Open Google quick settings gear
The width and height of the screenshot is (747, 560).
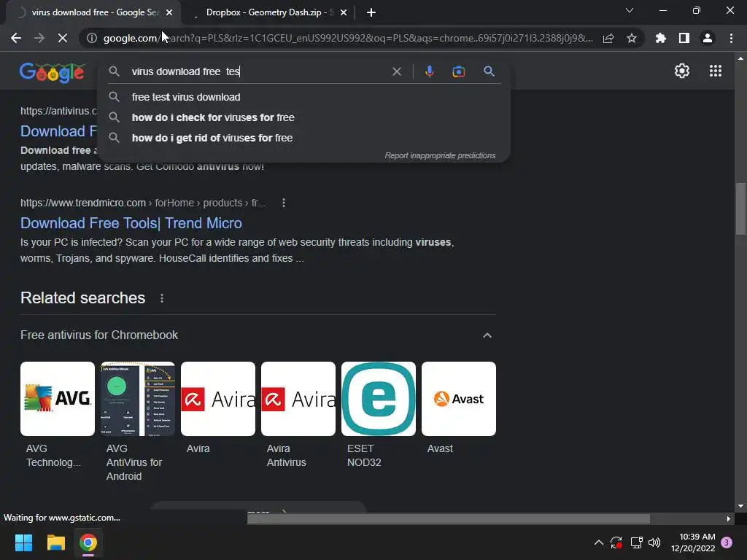682,71
